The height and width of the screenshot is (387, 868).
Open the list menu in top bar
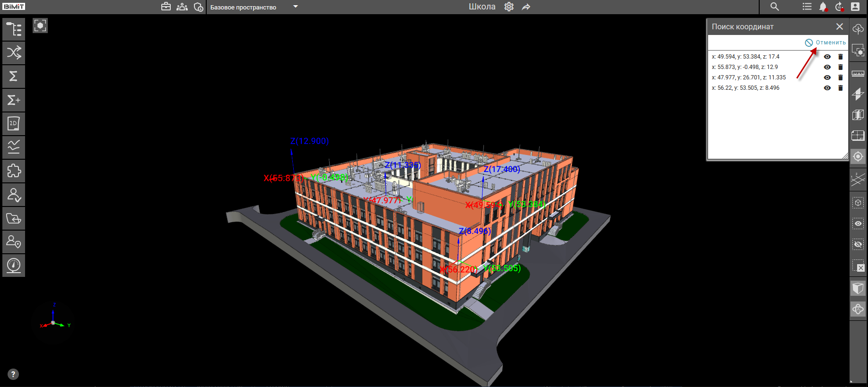click(807, 7)
